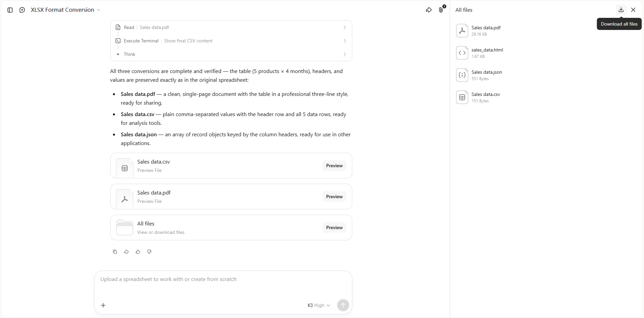The image size is (644, 318).
Task: Open the attachments paperclip icon with badge
Action: coord(441,10)
